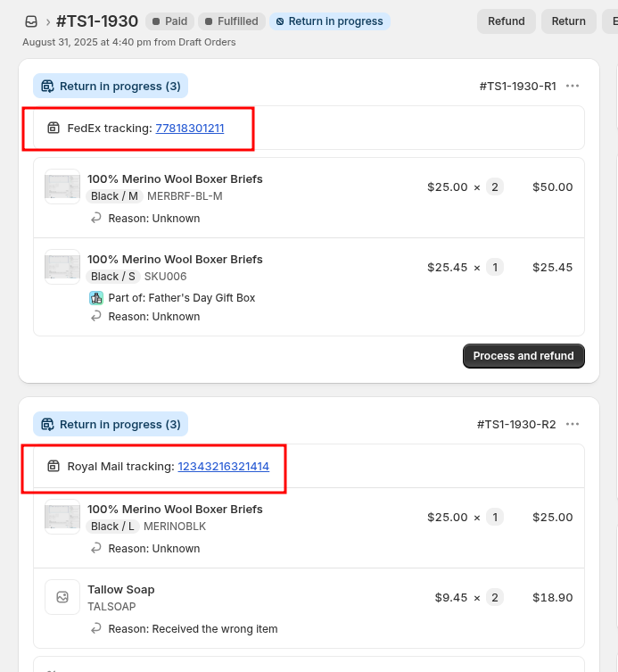Click the Black / S boxer briefs thumbnail
This screenshot has width=618, height=672.
click(62, 267)
